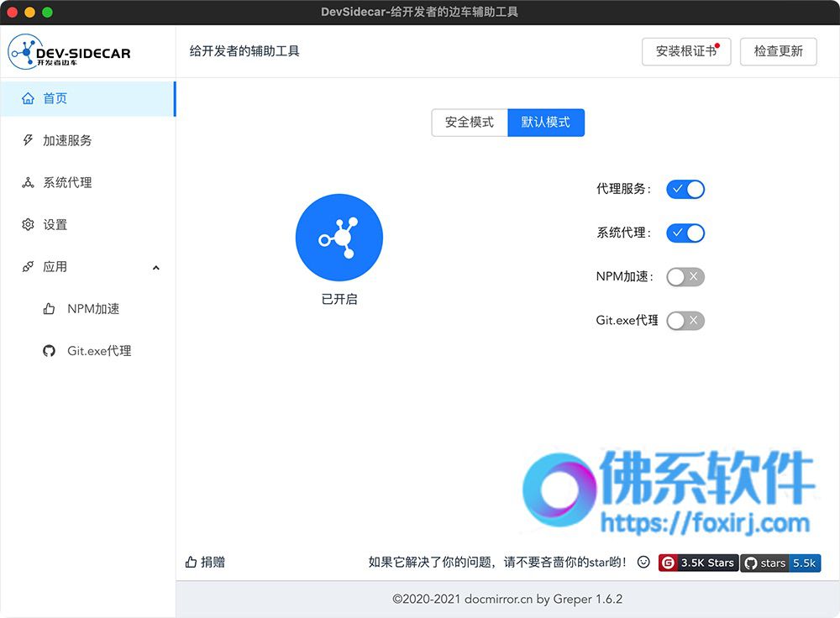Click the DEV-SIDECAR logo
840x618 pixels.
69,52
